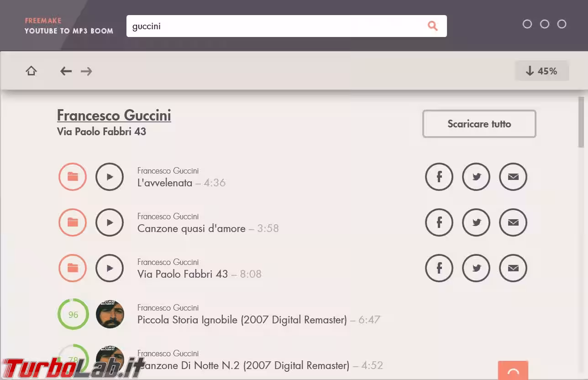The height and width of the screenshot is (380, 588).
Task: Click the Freemake YouTube to MP3 Boom logo
Action: pyautogui.click(x=69, y=26)
